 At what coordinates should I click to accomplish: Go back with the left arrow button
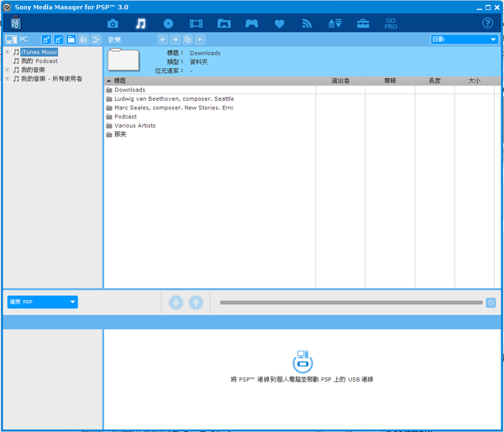(163, 40)
